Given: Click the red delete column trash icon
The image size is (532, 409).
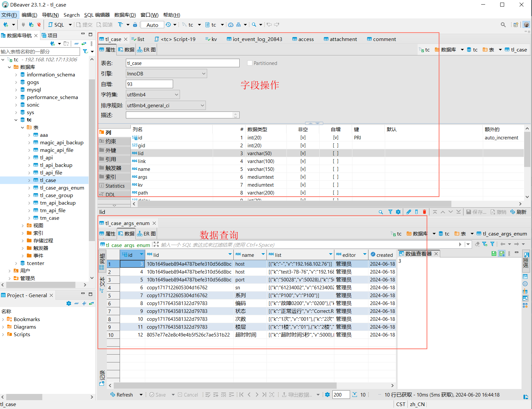Looking at the screenshot, I should point(424,212).
